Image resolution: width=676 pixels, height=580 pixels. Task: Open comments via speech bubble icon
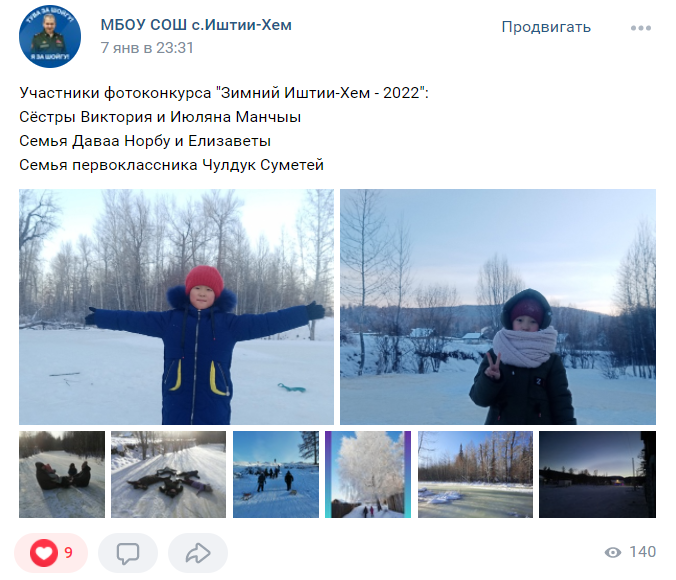(128, 553)
